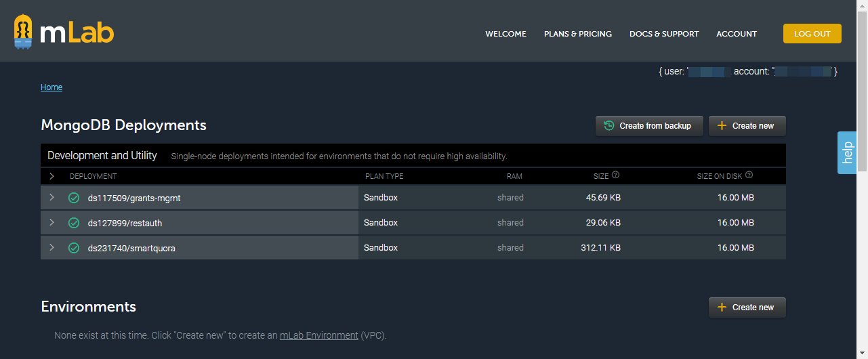Click the green status check for ds231740/smartquora
Image resolution: width=868 pixels, height=359 pixels.
pos(74,248)
